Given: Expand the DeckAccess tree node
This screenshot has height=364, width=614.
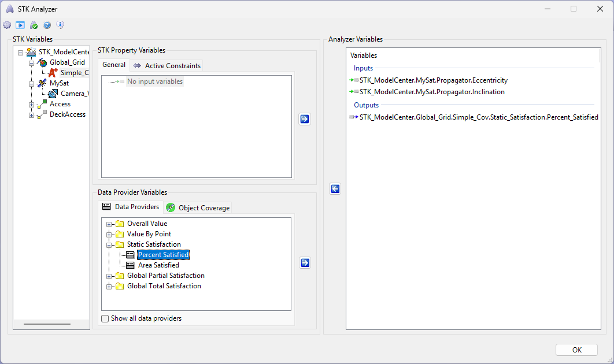Looking at the screenshot, I should [32, 115].
